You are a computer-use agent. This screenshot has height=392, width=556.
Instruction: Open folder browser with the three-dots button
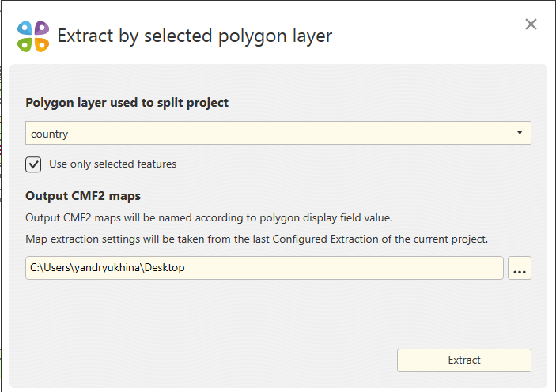click(519, 268)
